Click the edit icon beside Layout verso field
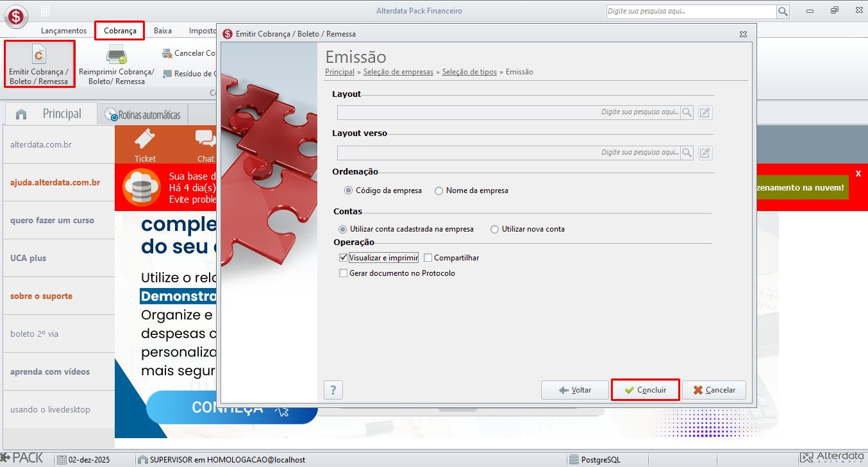The width and height of the screenshot is (868, 467). [705, 153]
